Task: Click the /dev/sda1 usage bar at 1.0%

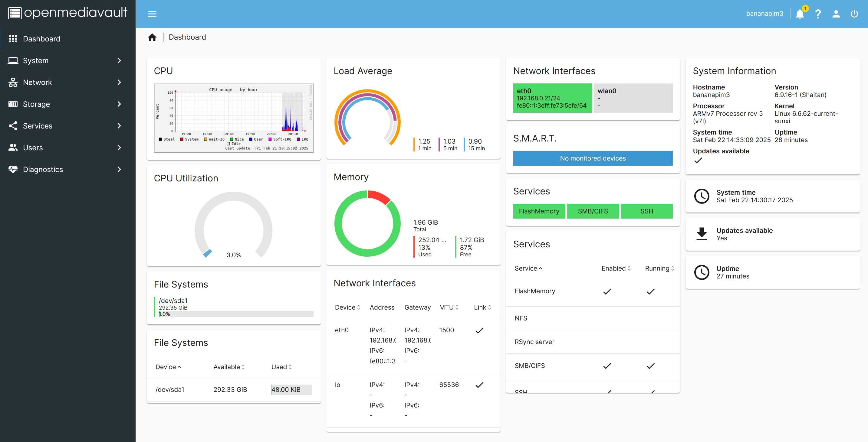Action: (x=236, y=314)
